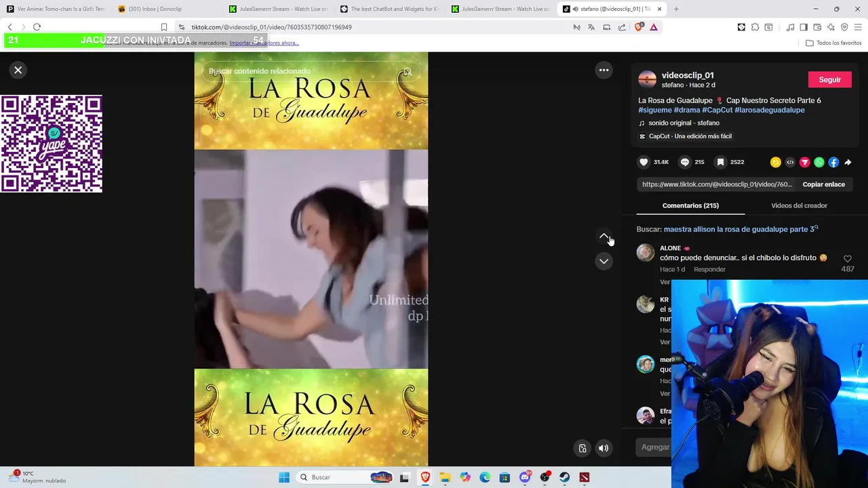Open browser hamburger main menu

click(x=859, y=27)
